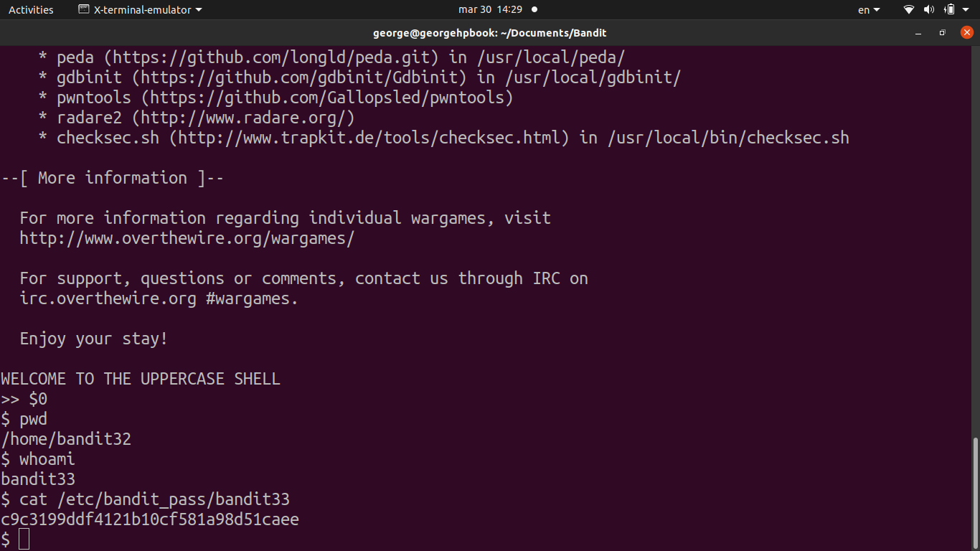Click the Wi-Fi network icon
Viewport: 980px width, 551px height.
coord(909,10)
